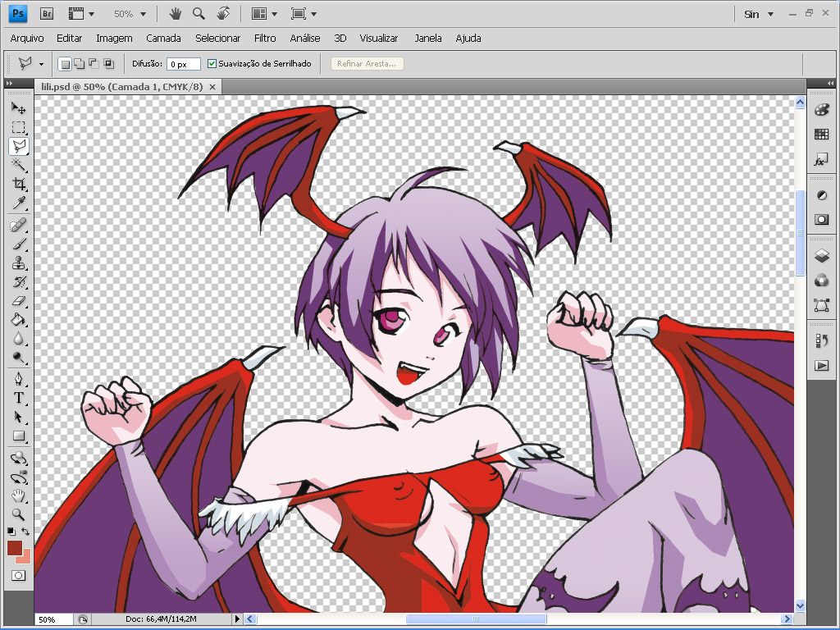This screenshot has height=630, width=840.
Task: Select the Healing Brush tool
Action: pos(19,225)
